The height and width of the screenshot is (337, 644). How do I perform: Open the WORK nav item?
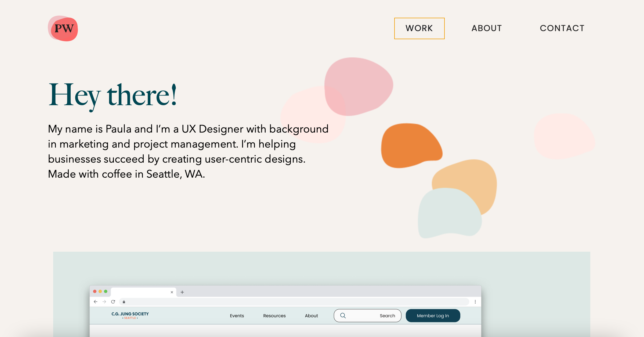tap(419, 28)
